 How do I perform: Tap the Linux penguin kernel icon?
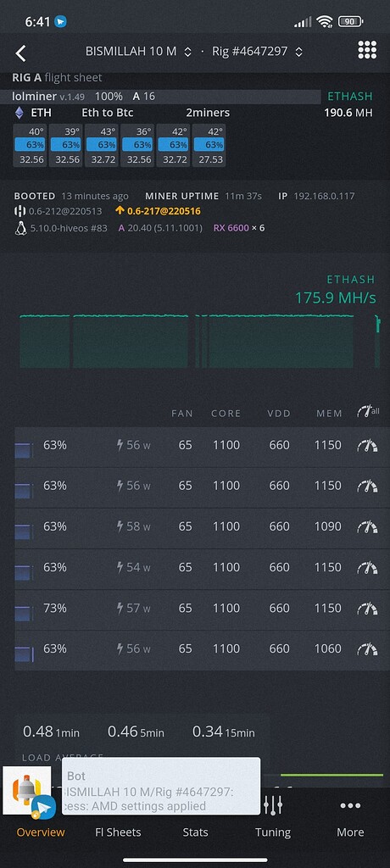[x=20, y=227]
